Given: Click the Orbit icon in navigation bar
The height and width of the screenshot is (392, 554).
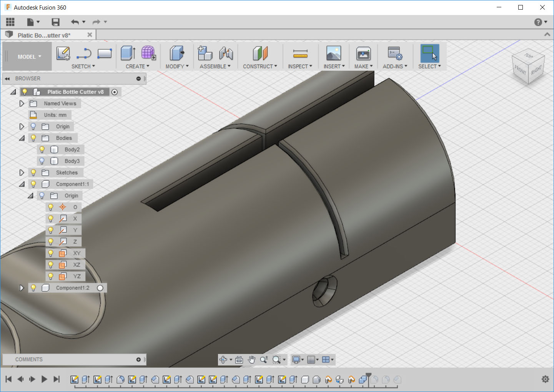Looking at the screenshot, I should pyautogui.click(x=224, y=360).
